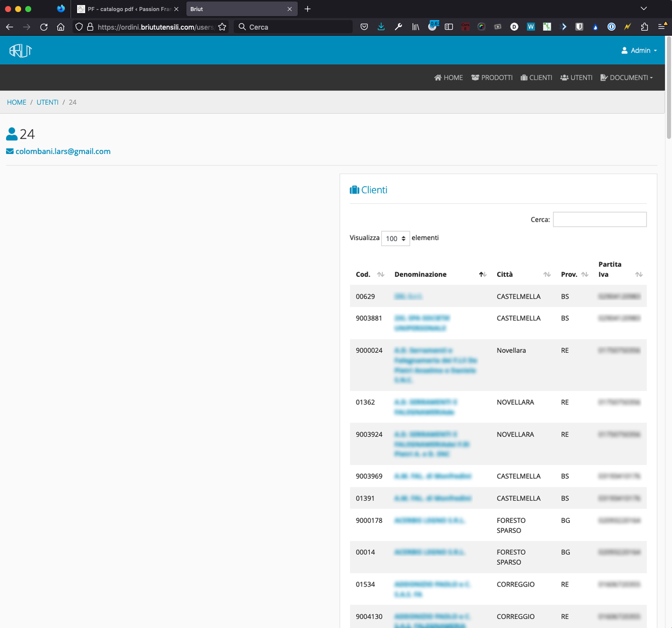Screen dimensions: 672x628
Task: Click UTENTI breadcrumb link
Action: [x=48, y=102]
